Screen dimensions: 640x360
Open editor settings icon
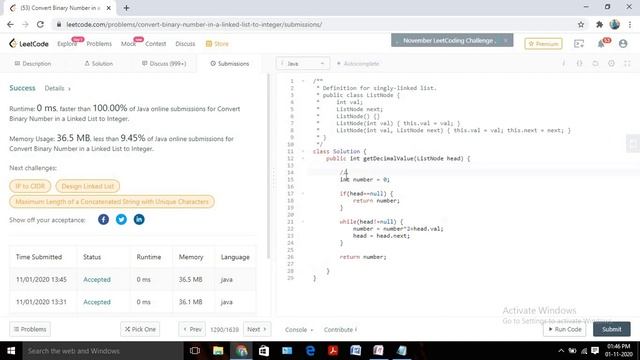[x=611, y=64]
